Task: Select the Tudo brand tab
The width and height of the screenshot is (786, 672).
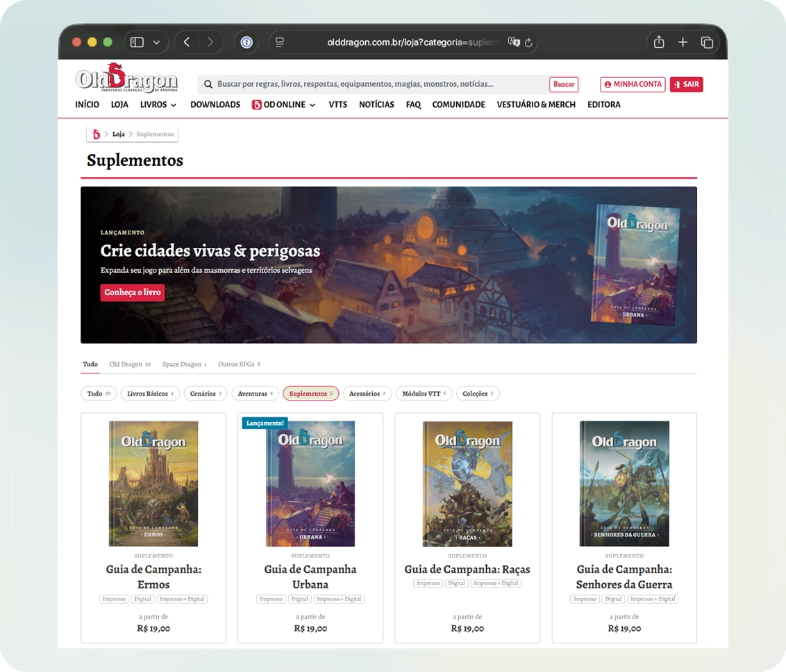Action: (90, 364)
